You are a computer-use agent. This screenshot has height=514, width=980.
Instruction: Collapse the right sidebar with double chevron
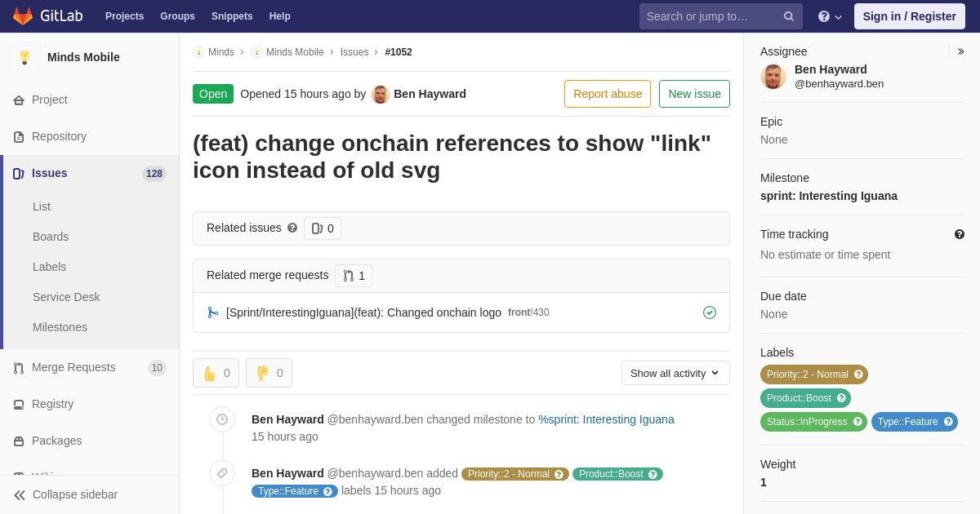coord(961,51)
